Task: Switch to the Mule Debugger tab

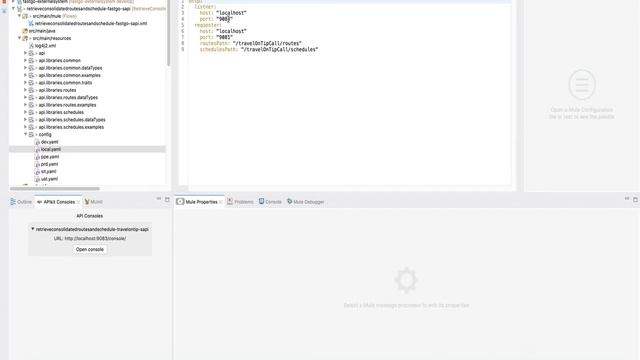Action: (305, 202)
